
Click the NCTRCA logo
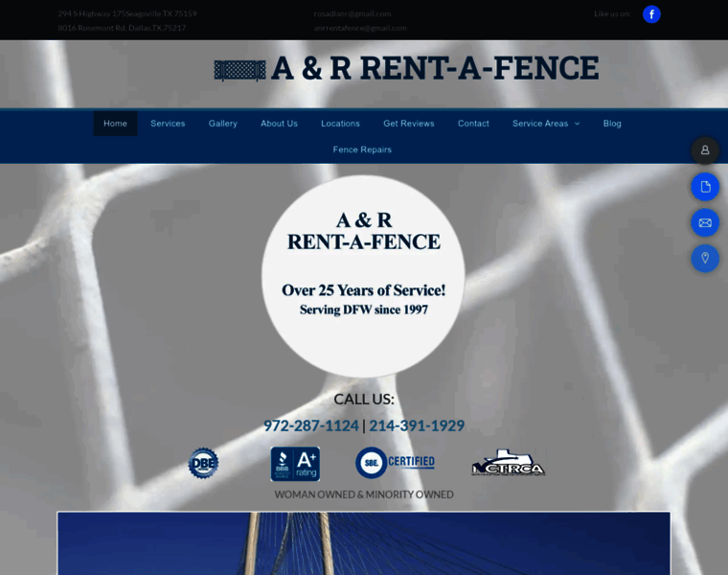pyautogui.click(x=508, y=463)
